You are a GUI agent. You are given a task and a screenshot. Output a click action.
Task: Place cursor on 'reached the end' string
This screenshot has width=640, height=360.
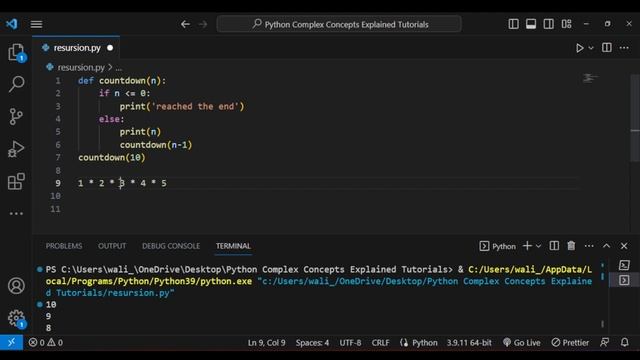(195, 106)
